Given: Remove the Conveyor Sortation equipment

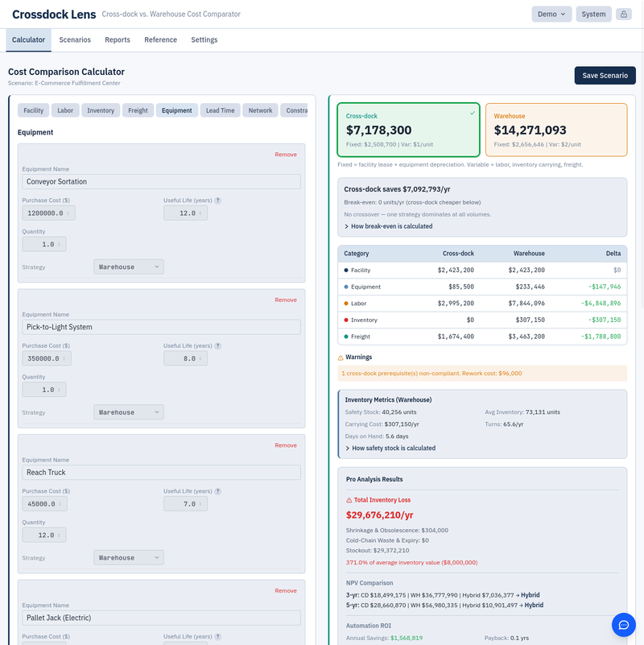Looking at the screenshot, I should click(x=286, y=155).
